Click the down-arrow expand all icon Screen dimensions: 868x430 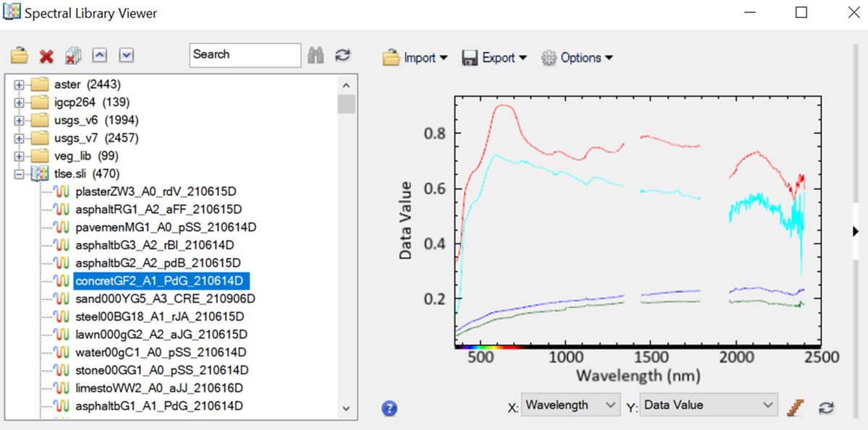[x=126, y=56]
